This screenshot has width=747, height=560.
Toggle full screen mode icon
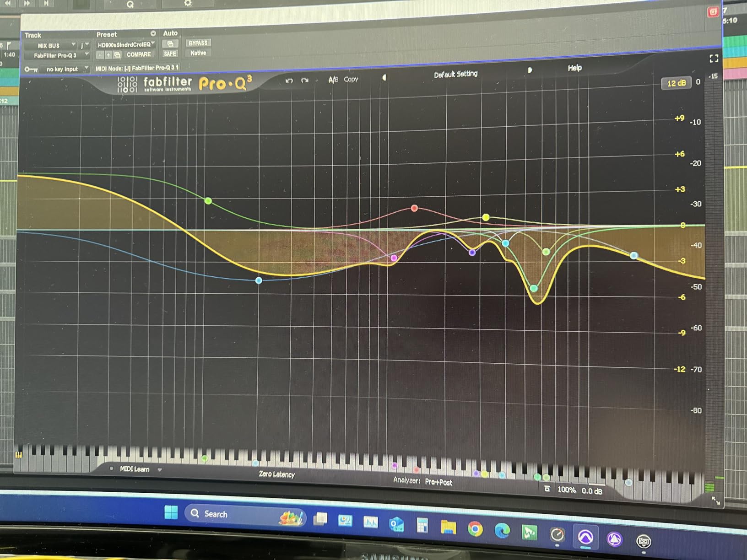(x=714, y=59)
